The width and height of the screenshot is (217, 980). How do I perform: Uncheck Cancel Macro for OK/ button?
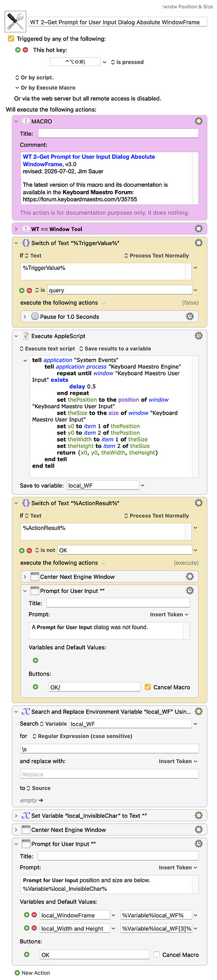147,687
